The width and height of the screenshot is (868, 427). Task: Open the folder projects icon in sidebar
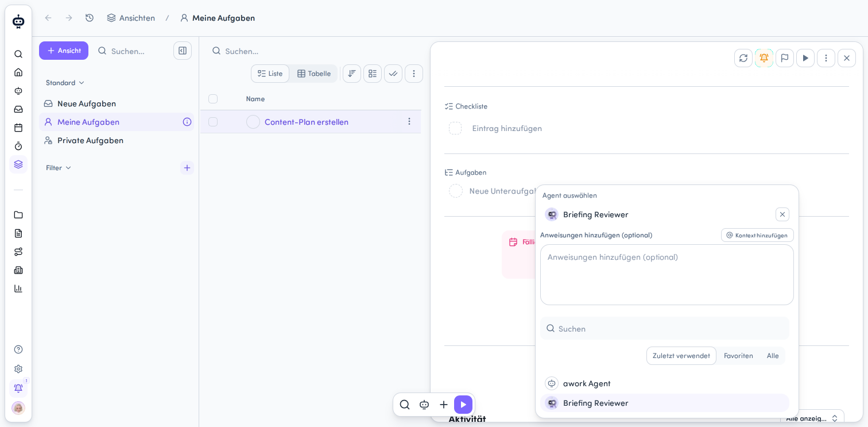pyautogui.click(x=18, y=215)
